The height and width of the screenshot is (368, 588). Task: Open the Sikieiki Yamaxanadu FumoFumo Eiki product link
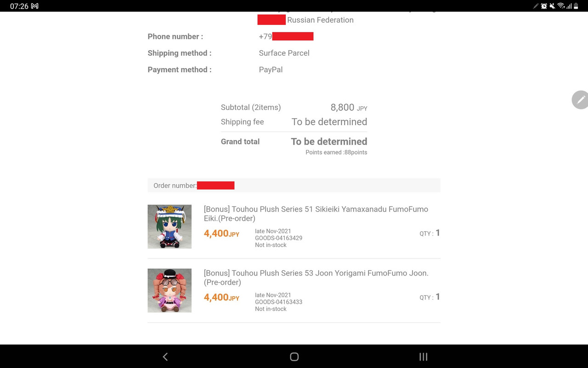316,213
